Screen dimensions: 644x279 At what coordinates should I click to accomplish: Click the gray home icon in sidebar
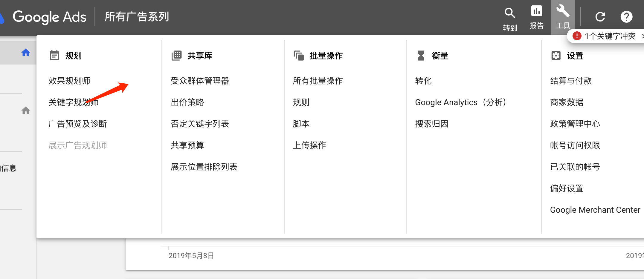(26, 111)
